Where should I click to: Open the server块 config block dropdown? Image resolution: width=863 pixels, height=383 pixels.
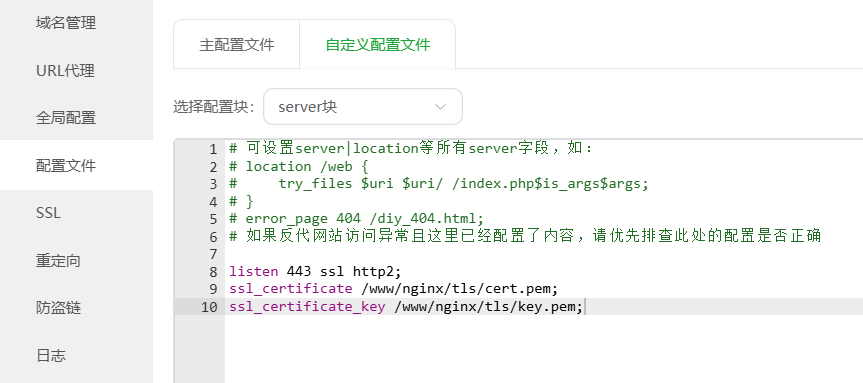pyautogui.click(x=363, y=107)
